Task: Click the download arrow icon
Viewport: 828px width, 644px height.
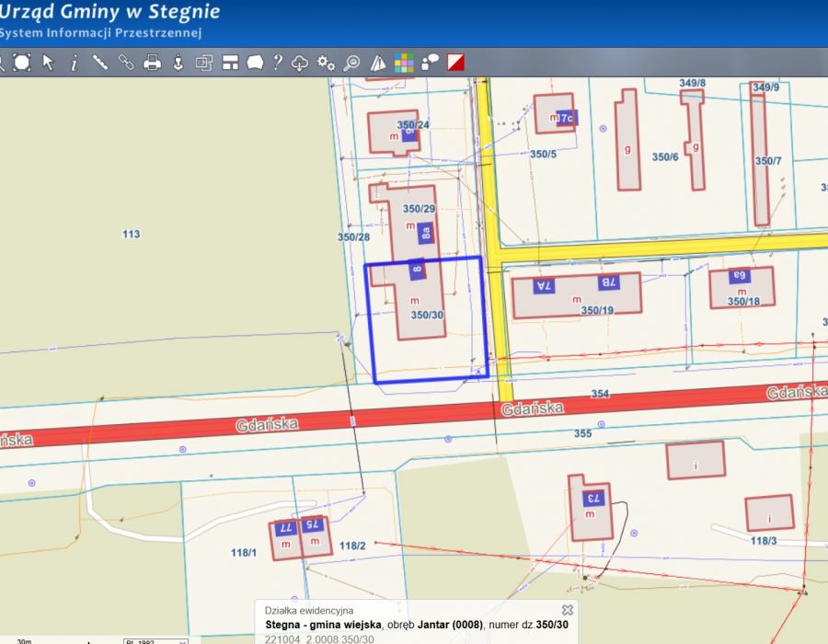Action: pos(178,63)
